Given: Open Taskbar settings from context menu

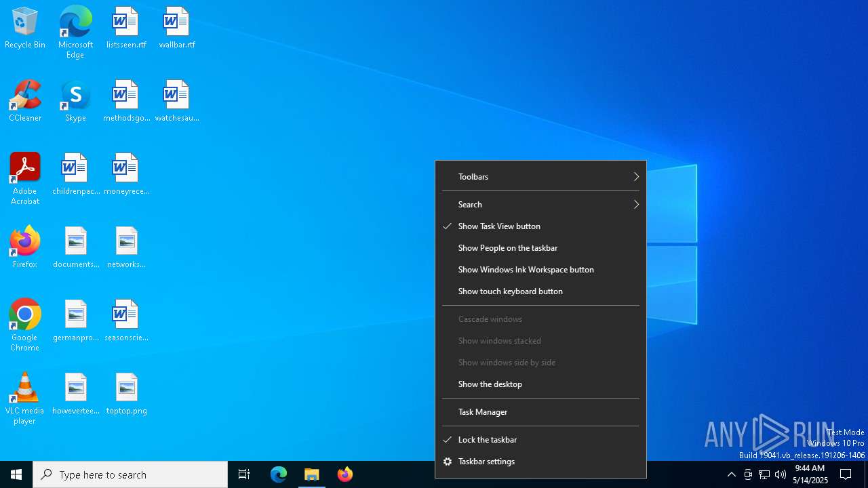Looking at the screenshot, I should 540,462.
